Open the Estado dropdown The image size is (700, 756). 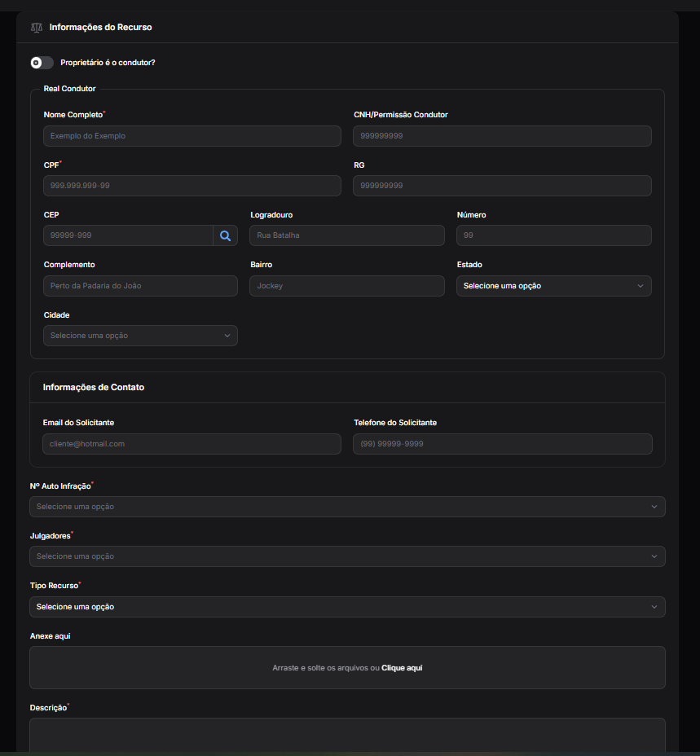pyautogui.click(x=553, y=286)
